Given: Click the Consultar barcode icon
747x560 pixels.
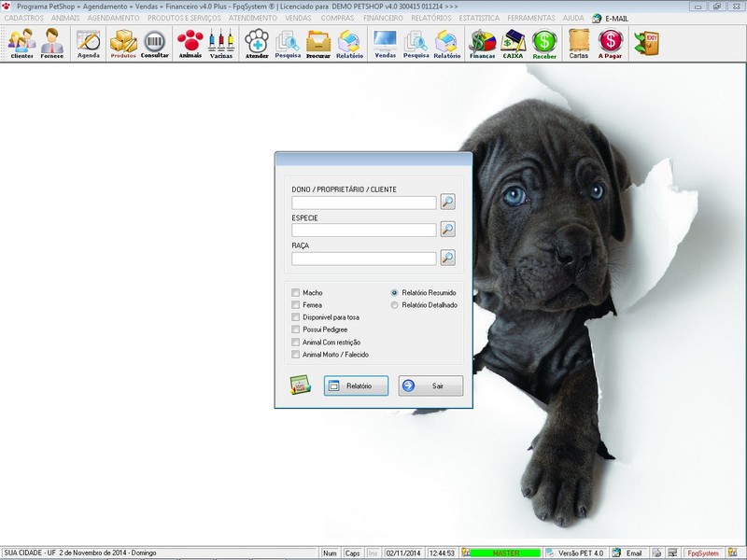Looking at the screenshot, I should [155, 43].
